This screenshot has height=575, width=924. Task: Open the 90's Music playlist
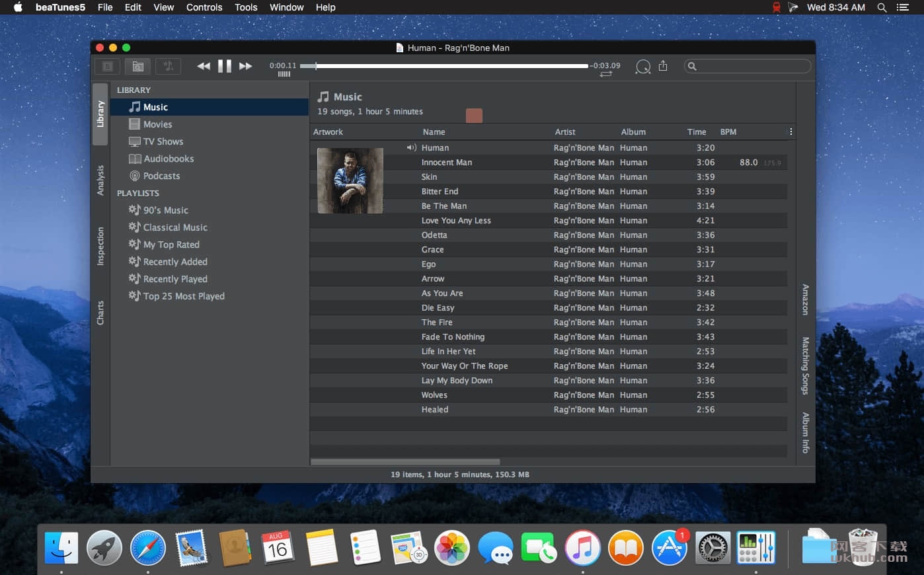click(x=210, y=210)
